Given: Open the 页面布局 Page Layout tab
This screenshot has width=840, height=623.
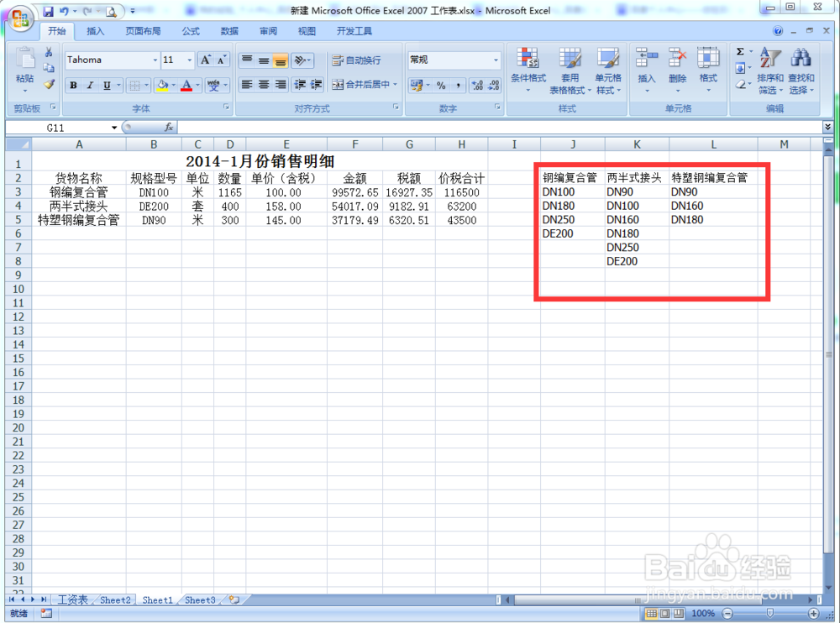Looking at the screenshot, I should (x=143, y=31).
